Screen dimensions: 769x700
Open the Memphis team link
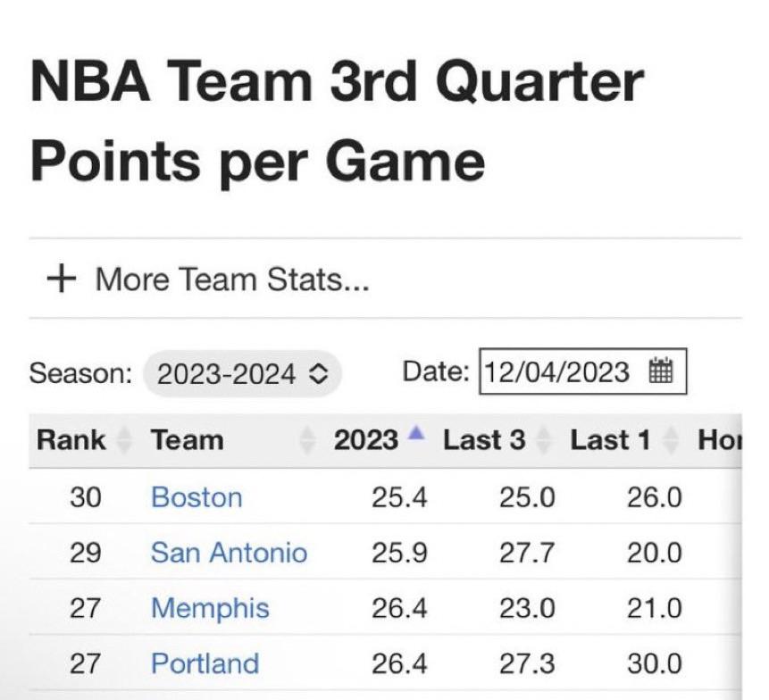[210, 608]
